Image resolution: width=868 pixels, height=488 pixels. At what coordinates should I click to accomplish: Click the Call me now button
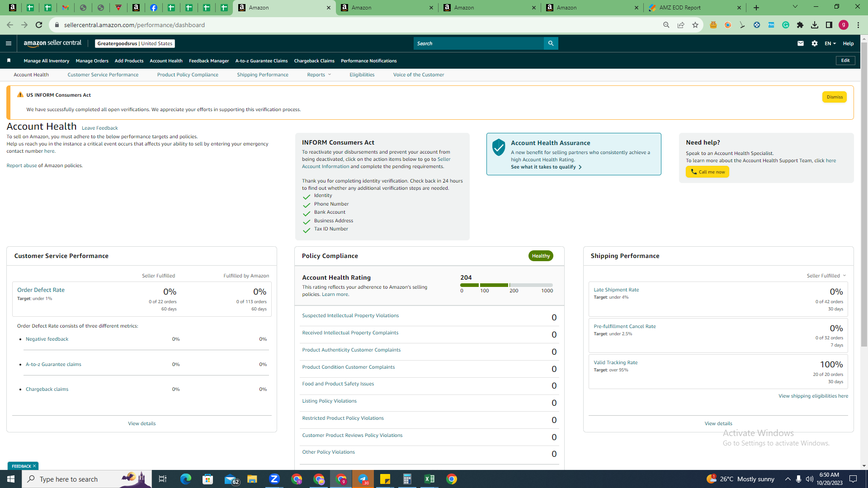[708, 172]
